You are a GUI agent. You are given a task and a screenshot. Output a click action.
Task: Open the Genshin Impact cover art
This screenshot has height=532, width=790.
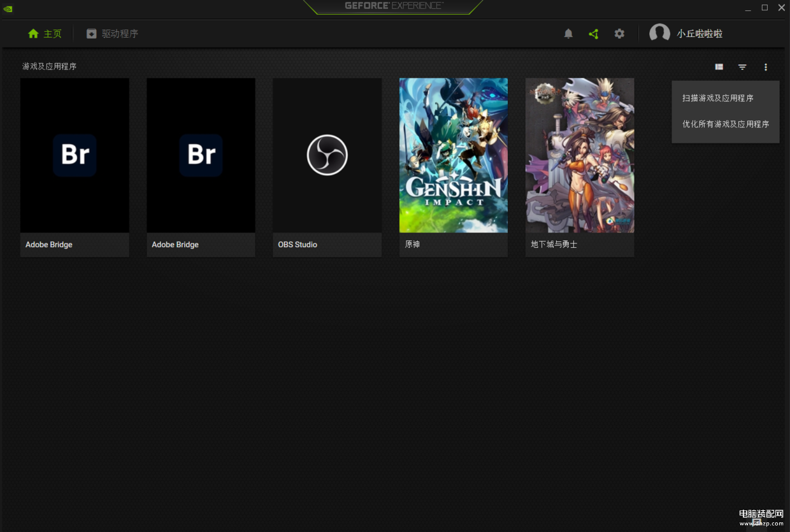454,155
